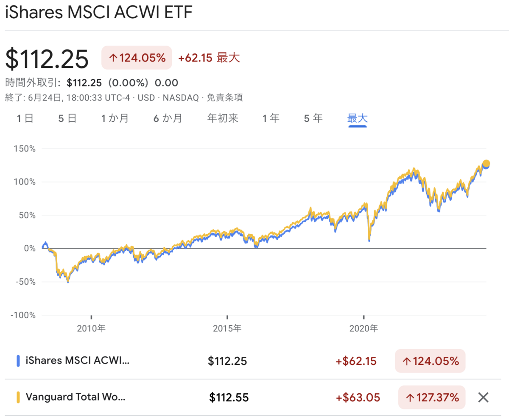Viewport: 509px width, 420px height.
Task: Click the yellow endpoint dot on the chart
Action: [x=485, y=163]
